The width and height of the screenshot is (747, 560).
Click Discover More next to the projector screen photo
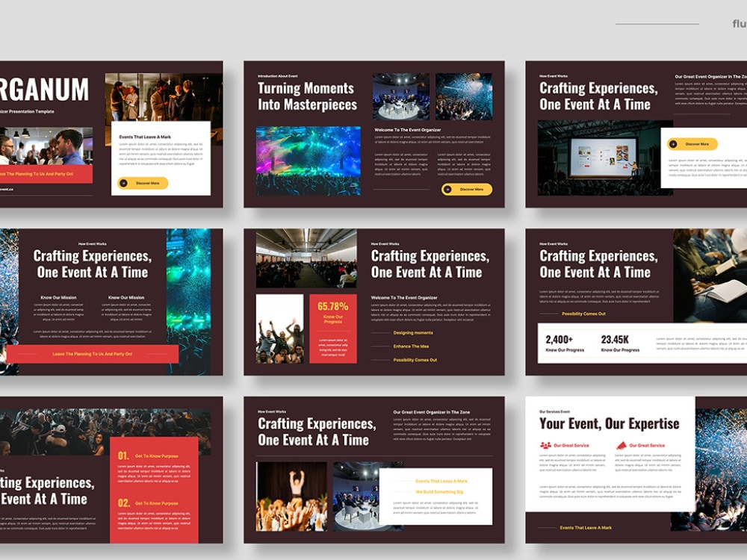(692, 144)
